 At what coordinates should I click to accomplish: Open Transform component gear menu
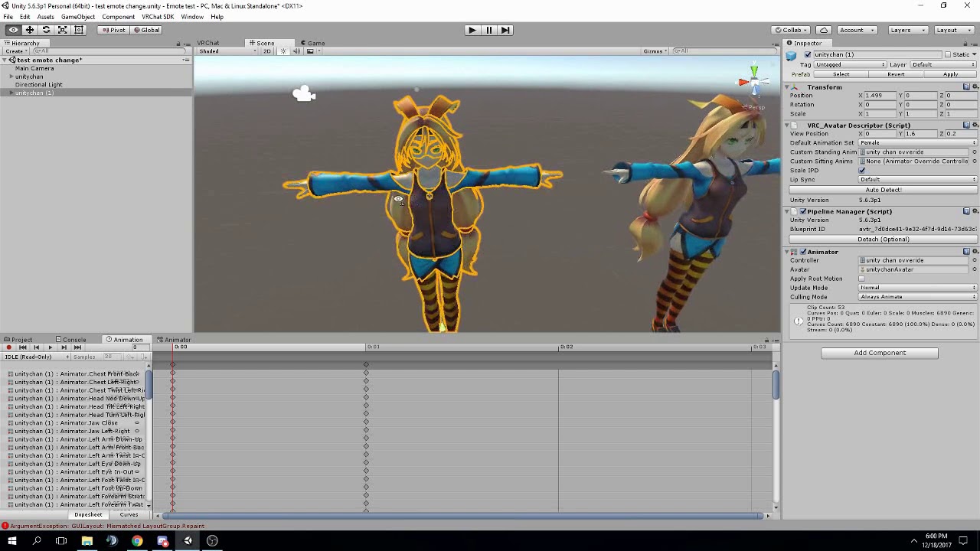point(974,87)
